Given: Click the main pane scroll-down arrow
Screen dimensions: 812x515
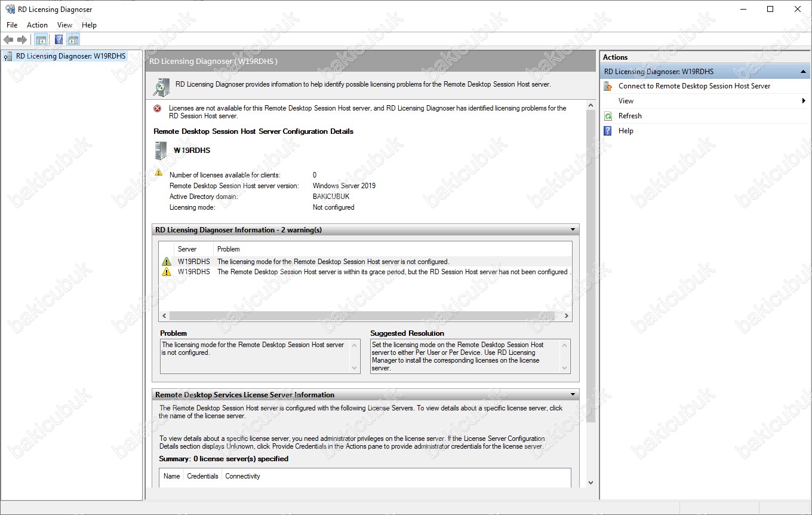Looking at the screenshot, I should tap(591, 482).
